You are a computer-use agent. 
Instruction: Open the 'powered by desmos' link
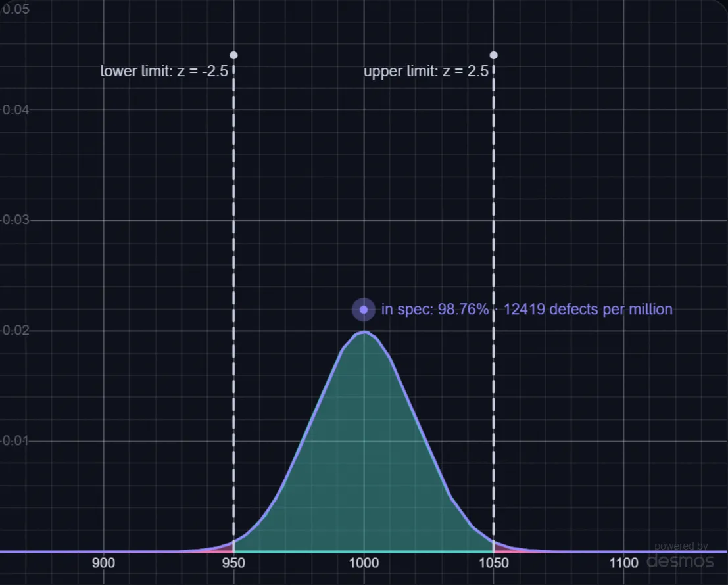[x=680, y=555]
